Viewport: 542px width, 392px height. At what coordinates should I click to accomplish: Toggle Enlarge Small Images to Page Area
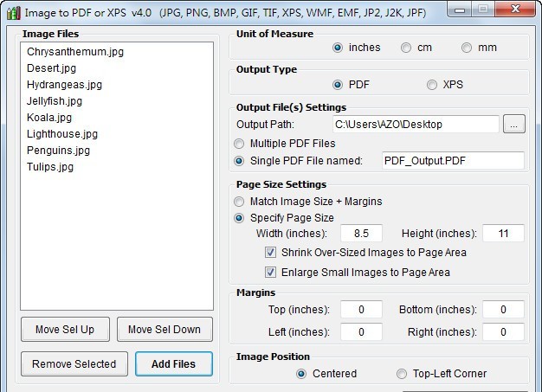point(271,273)
